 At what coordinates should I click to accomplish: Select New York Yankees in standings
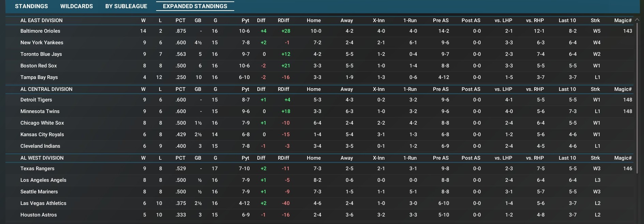coord(42,43)
